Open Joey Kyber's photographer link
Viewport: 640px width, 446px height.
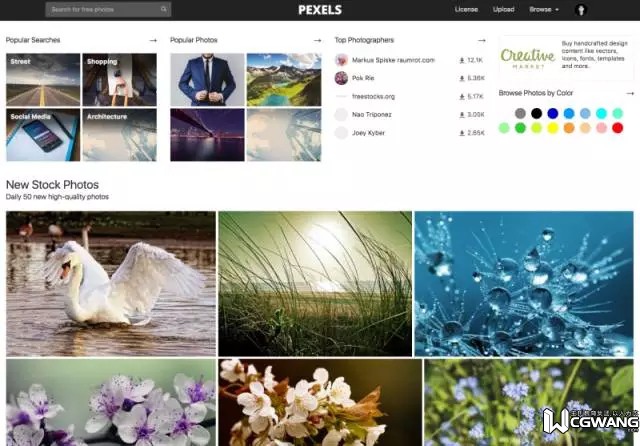point(368,133)
